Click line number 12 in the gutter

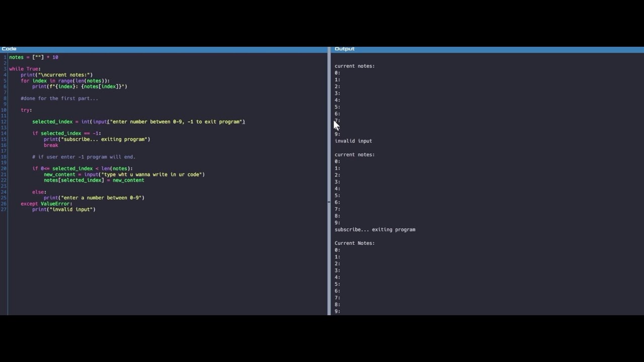4,122
